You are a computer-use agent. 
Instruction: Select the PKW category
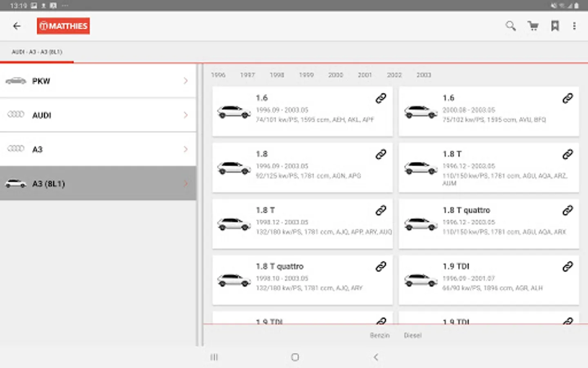point(98,81)
